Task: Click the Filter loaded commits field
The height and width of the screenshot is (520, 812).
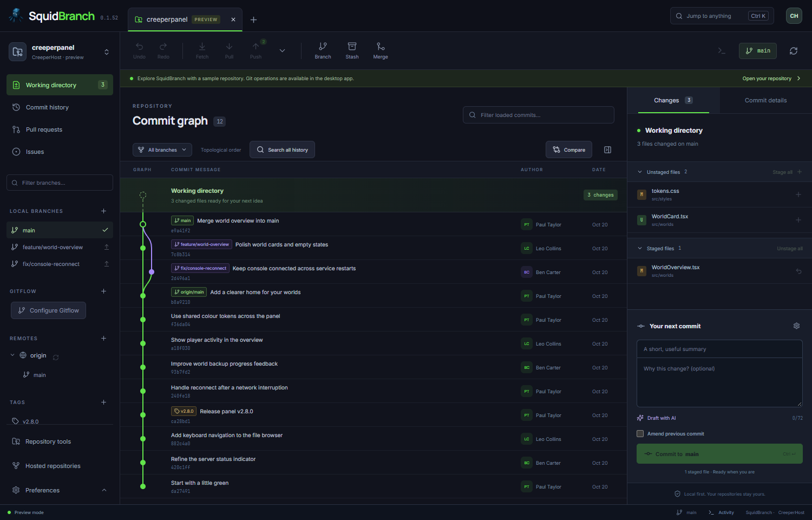Action: (x=539, y=115)
